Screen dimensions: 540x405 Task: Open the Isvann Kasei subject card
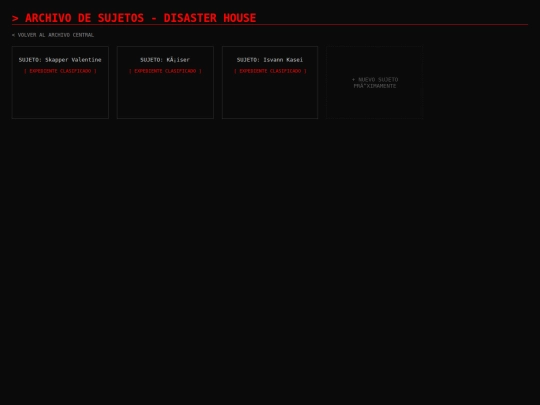[270, 82]
